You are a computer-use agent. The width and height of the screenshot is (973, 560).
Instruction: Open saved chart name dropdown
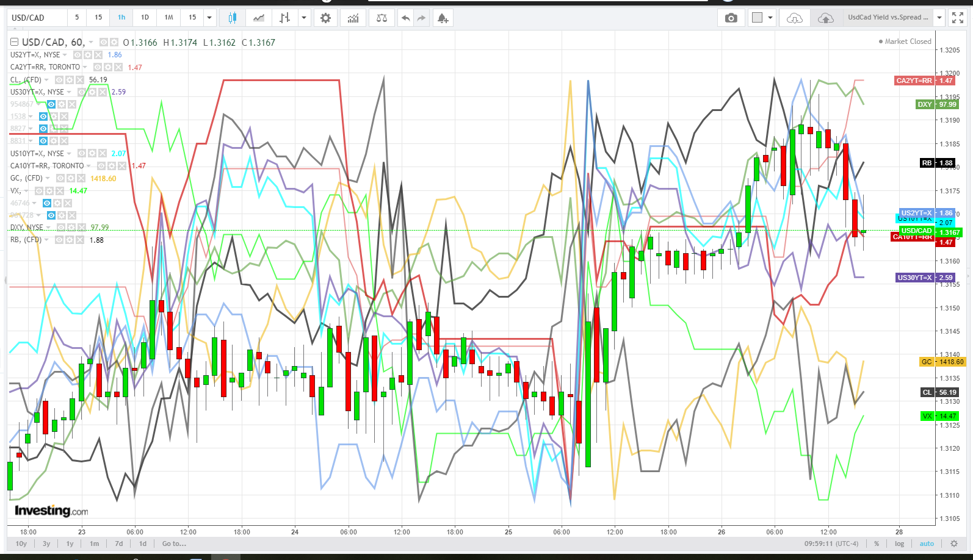[939, 18]
